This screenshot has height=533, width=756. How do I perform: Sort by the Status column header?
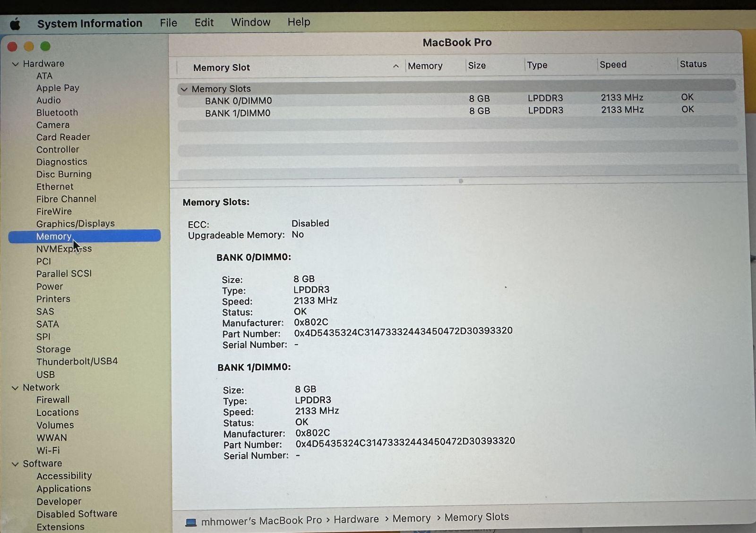coord(693,64)
